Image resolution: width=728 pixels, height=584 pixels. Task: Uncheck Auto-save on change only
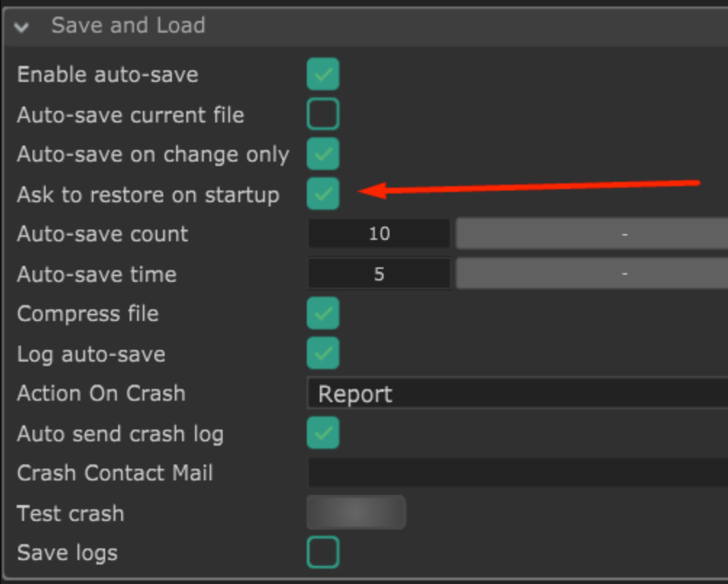(x=323, y=154)
